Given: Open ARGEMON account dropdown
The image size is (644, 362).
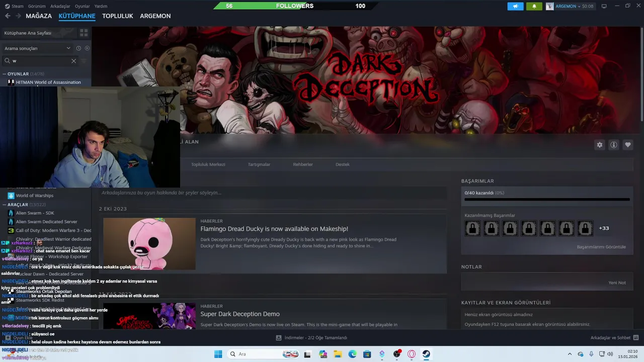Looking at the screenshot, I should coord(570,6).
